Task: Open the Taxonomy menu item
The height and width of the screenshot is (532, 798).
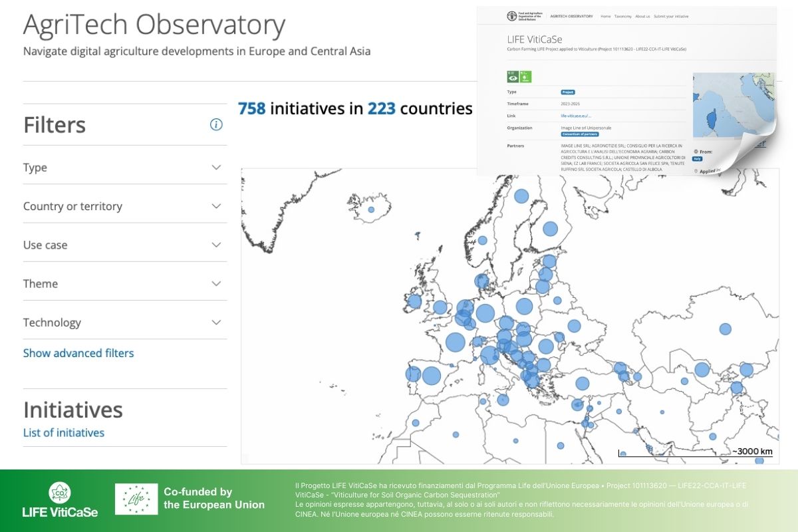Action: pos(622,16)
